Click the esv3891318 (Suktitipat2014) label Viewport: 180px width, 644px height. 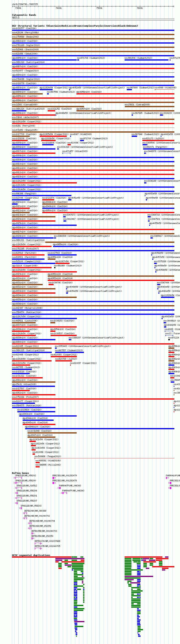[x=29, y=63]
